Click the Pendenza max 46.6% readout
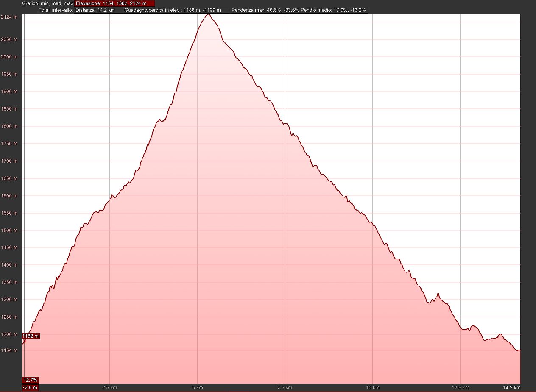The image size is (536, 392). pos(265,10)
